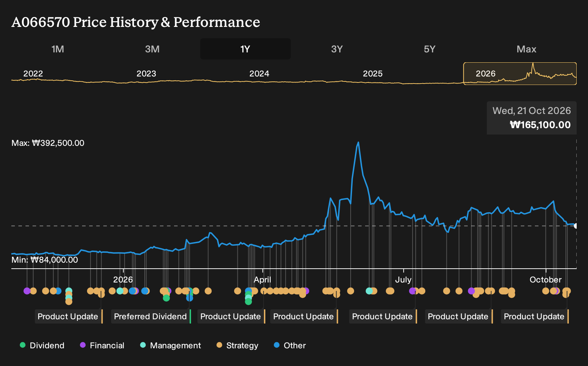Click the Max: ₩392,500.00 label
The image size is (588, 366).
click(x=48, y=143)
